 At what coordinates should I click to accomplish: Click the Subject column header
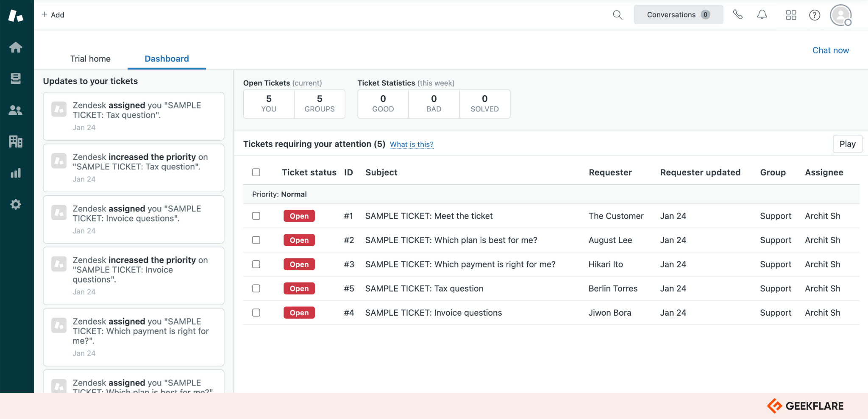pyautogui.click(x=381, y=172)
